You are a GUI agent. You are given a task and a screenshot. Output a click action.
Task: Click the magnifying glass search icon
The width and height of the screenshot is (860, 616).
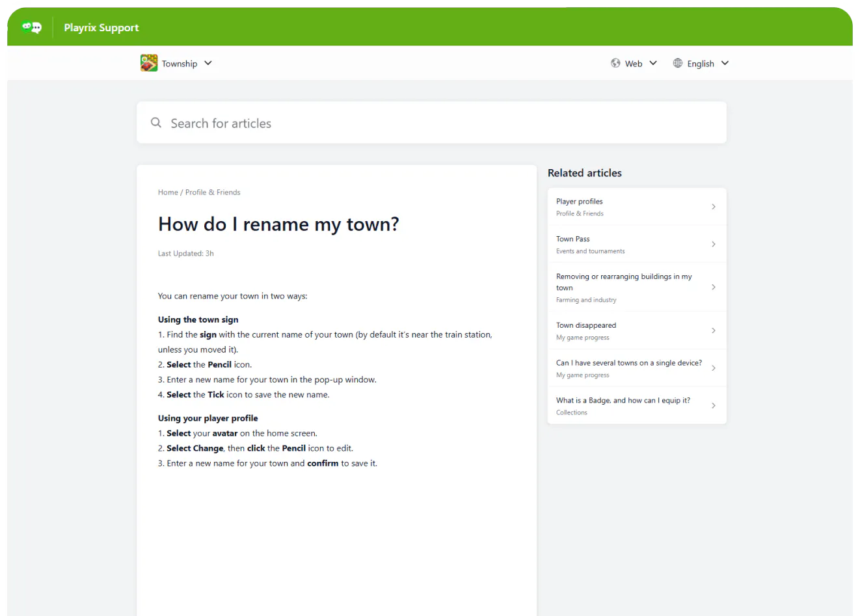click(x=156, y=122)
